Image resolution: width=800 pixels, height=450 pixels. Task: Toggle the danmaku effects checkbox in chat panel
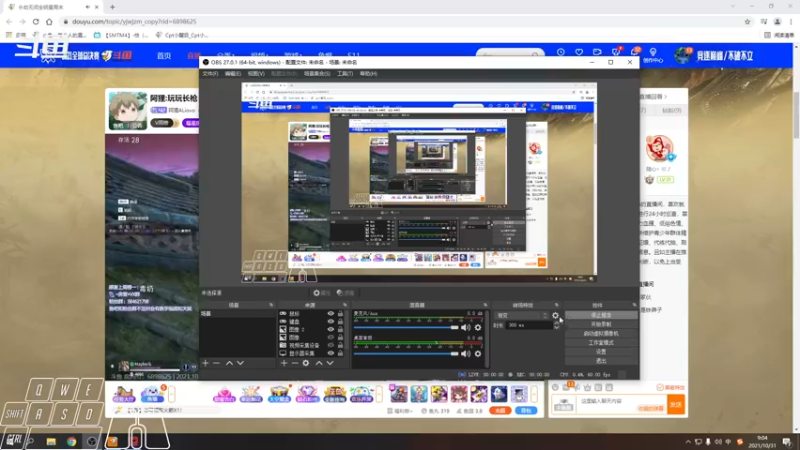pos(660,387)
